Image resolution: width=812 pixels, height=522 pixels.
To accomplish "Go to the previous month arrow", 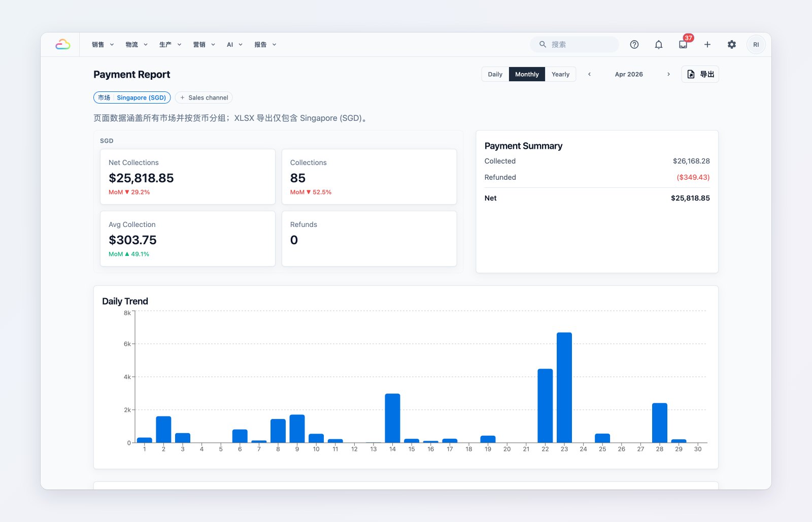I will click(x=589, y=74).
